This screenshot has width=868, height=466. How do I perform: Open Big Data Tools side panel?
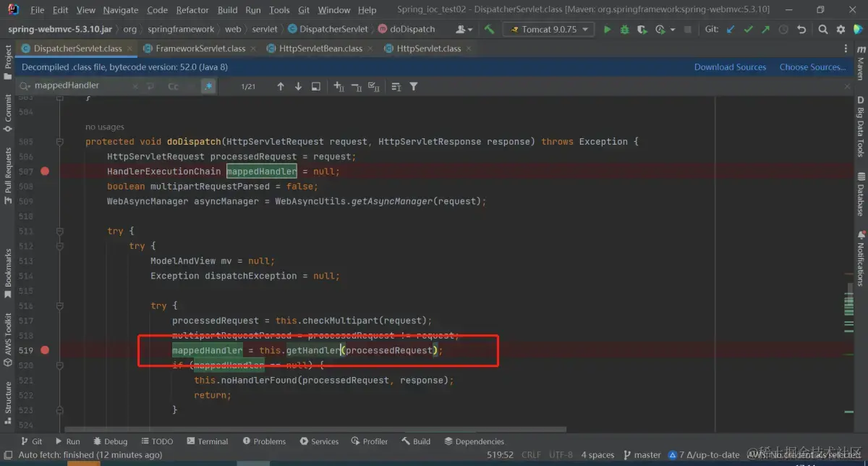tap(861, 126)
